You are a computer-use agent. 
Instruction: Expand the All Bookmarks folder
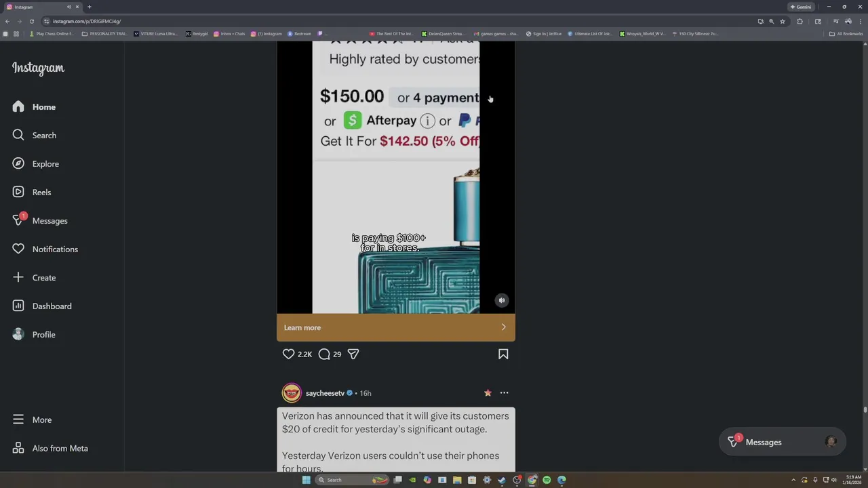point(846,33)
